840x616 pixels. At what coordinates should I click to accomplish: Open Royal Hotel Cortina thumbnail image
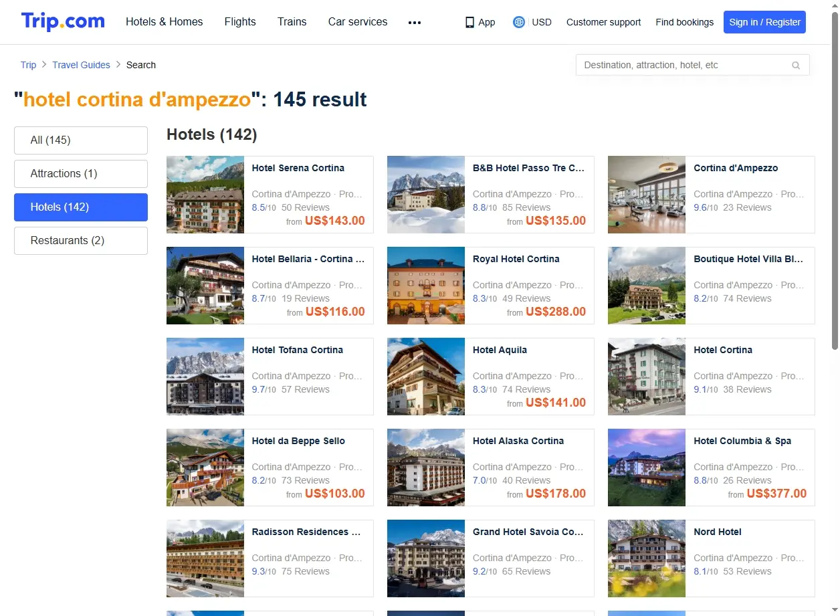pyautogui.click(x=426, y=286)
